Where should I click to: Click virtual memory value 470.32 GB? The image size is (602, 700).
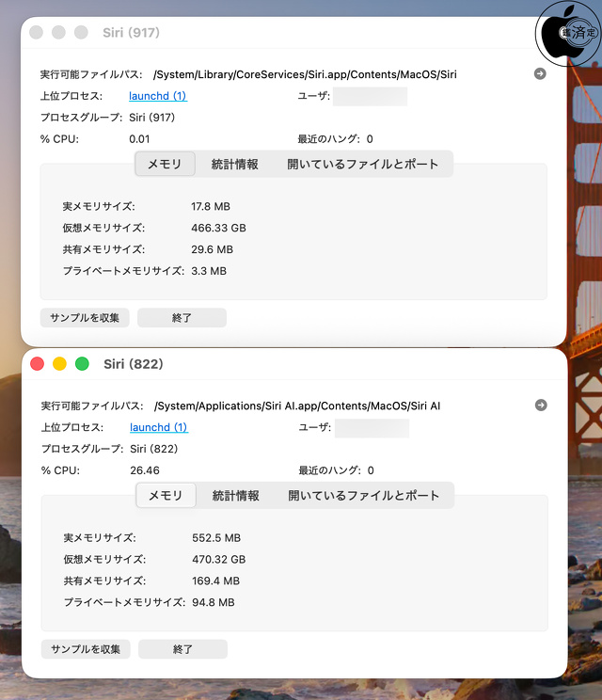[219, 559]
